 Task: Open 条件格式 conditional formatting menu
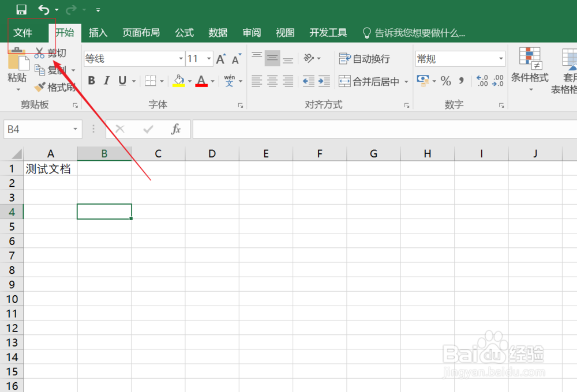coord(530,70)
